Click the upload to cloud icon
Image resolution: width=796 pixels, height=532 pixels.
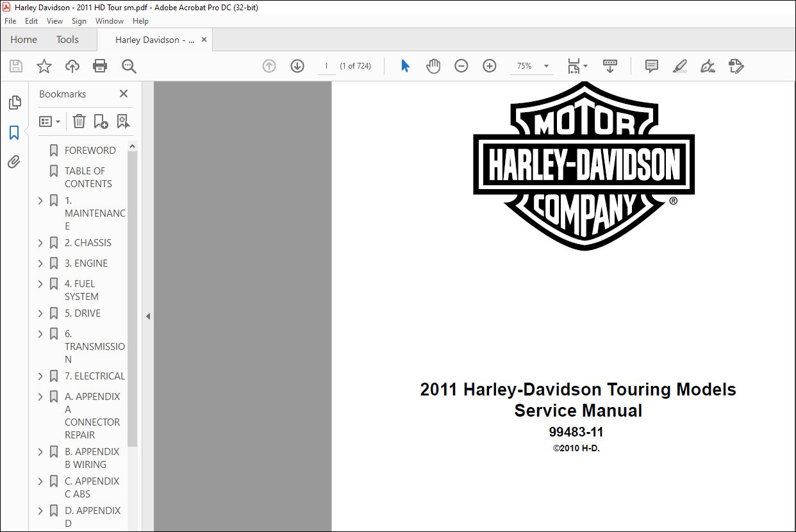[x=72, y=66]
